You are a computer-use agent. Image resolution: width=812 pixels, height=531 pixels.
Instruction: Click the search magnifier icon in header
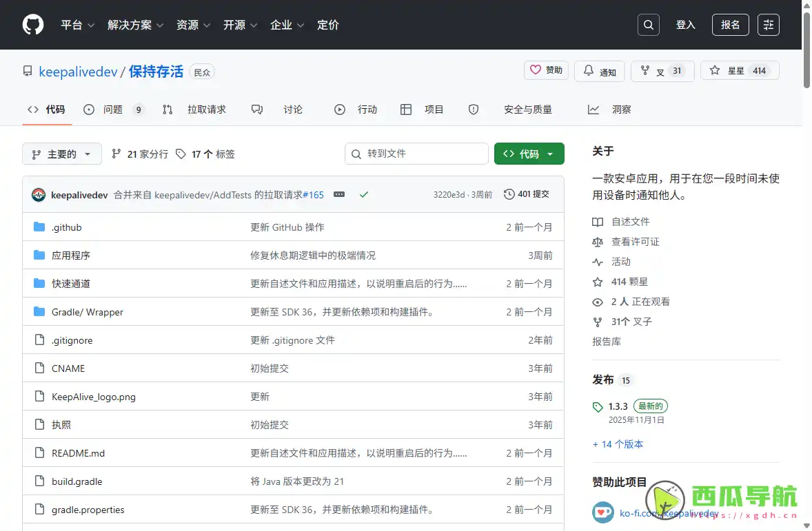pos(648,24)
